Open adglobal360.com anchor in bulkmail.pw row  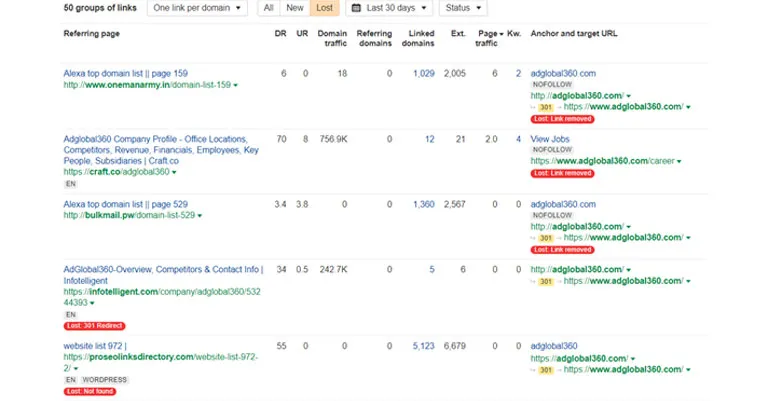click(x=563, y=204)
